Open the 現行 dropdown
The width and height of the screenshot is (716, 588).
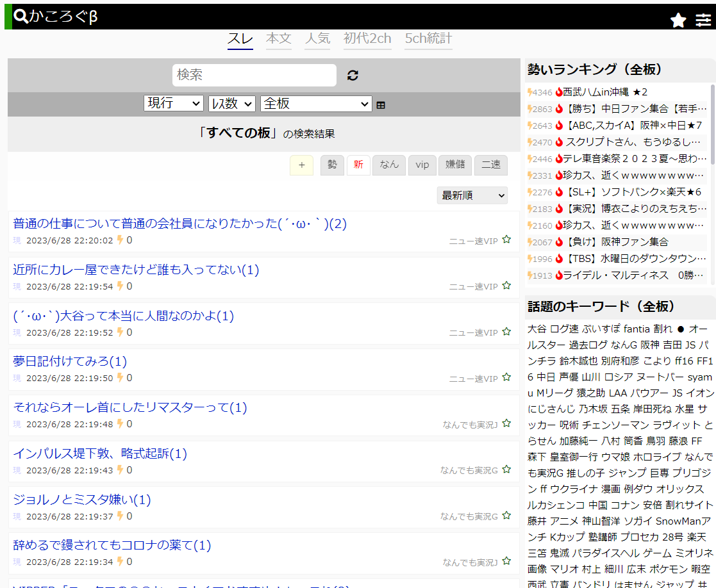(173, 103)
